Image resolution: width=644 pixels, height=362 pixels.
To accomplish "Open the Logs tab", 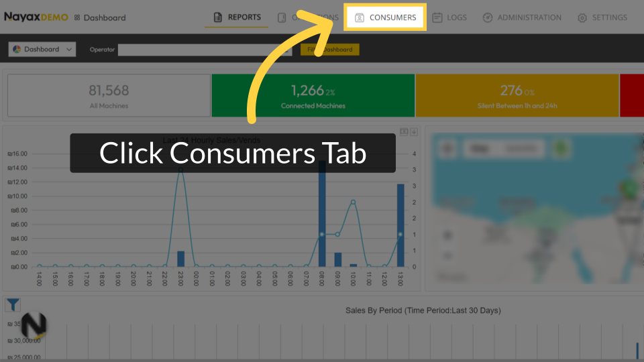I will [449, 17].
